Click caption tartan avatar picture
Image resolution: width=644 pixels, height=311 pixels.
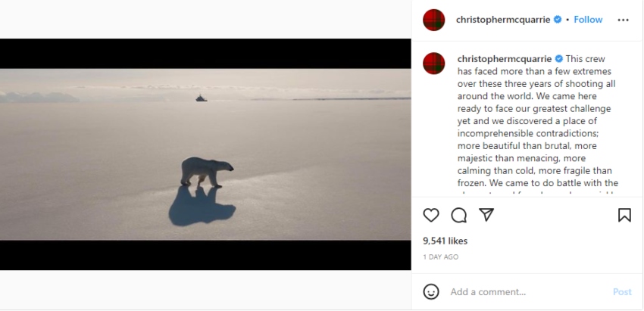pyautogui.click(x=433, y=64)
